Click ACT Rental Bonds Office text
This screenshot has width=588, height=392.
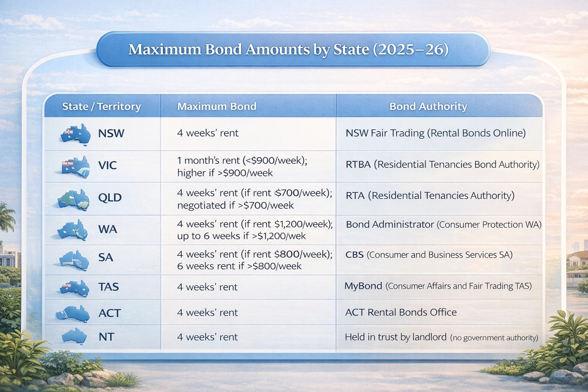click(401, 312)
